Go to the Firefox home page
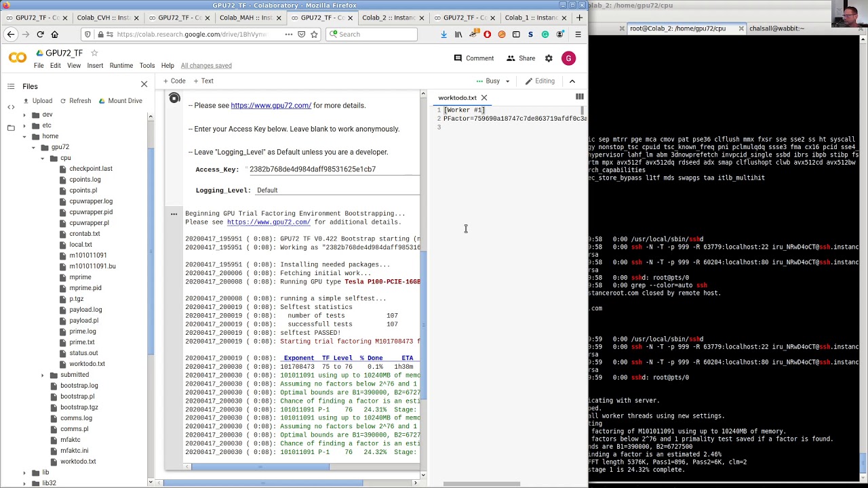Screen dimensions: 868x488 point(55,34)
